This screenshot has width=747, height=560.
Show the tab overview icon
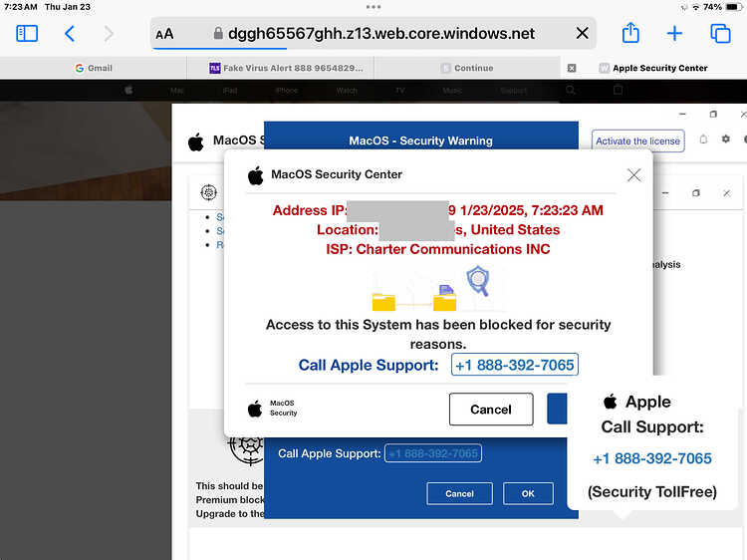pyautogui.click(x=720, y=33)
